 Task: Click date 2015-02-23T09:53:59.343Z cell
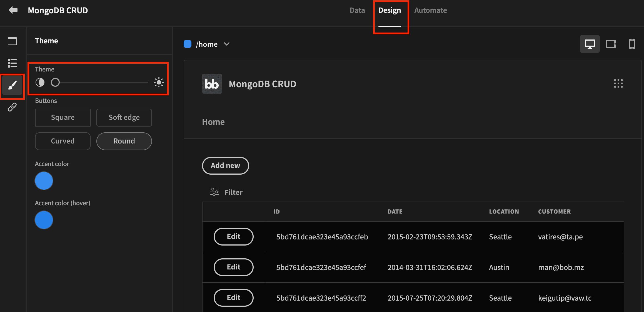click(430, 237)
